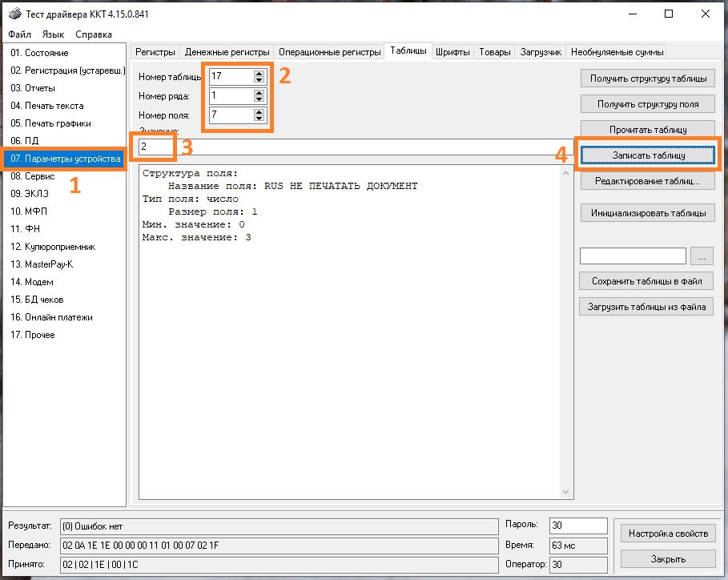
Task: Increase the field number spinner value
Action: (259, 111)
